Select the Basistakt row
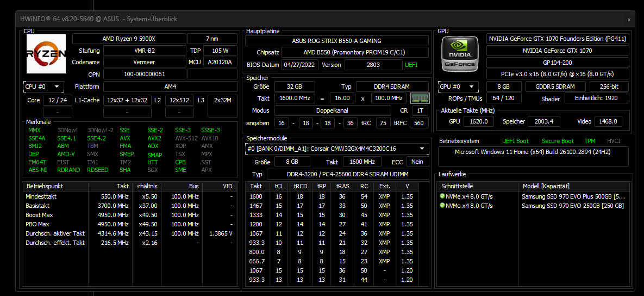Screen dimensions: 644x296 (130, 206)
